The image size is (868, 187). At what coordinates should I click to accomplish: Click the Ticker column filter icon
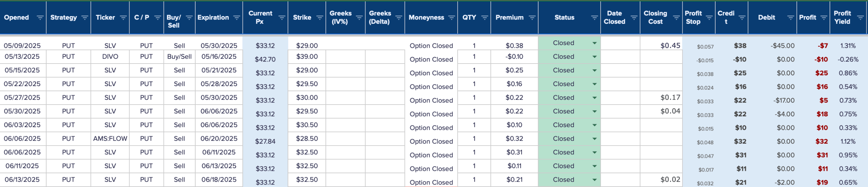(123, 17)
